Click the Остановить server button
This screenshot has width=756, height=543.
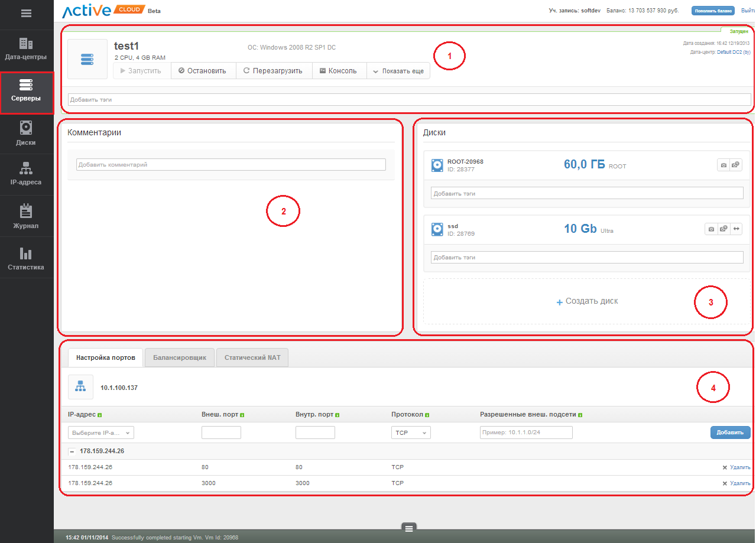pyautogui.click(x=203, y=71)
